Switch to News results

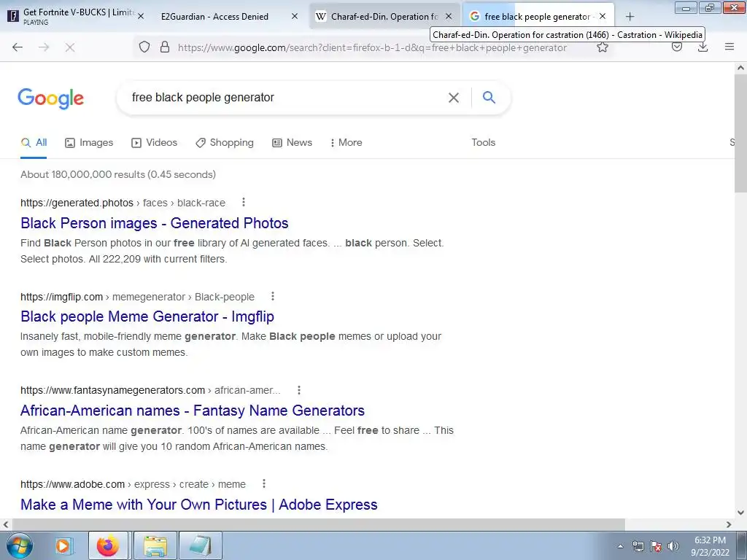pos(292,142)
